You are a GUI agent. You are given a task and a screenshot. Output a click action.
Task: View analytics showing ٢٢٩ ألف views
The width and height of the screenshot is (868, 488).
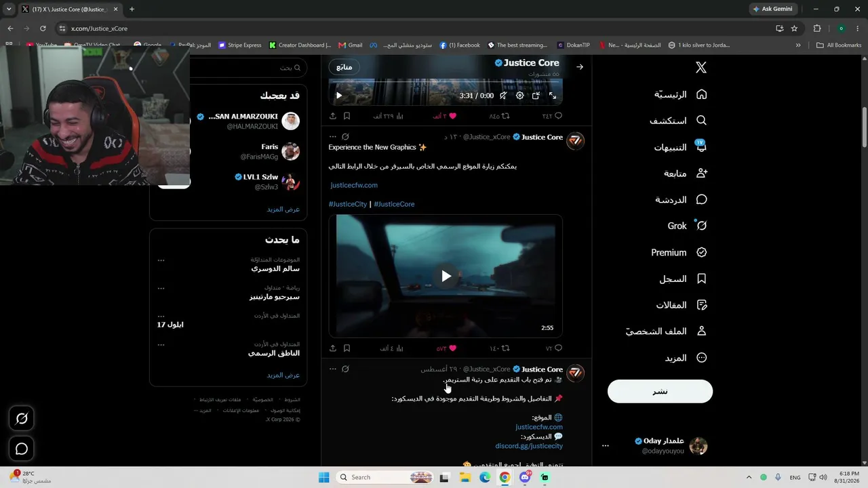(389, 116)
